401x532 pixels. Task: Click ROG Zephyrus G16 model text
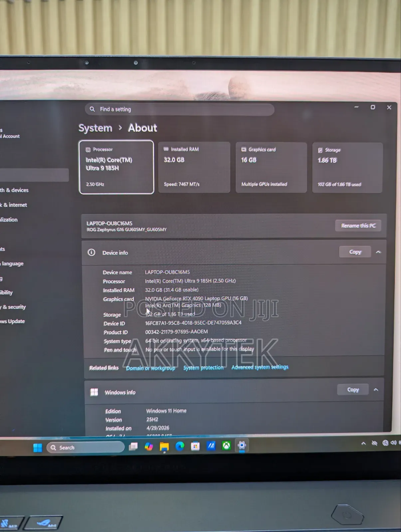[126, 230]
